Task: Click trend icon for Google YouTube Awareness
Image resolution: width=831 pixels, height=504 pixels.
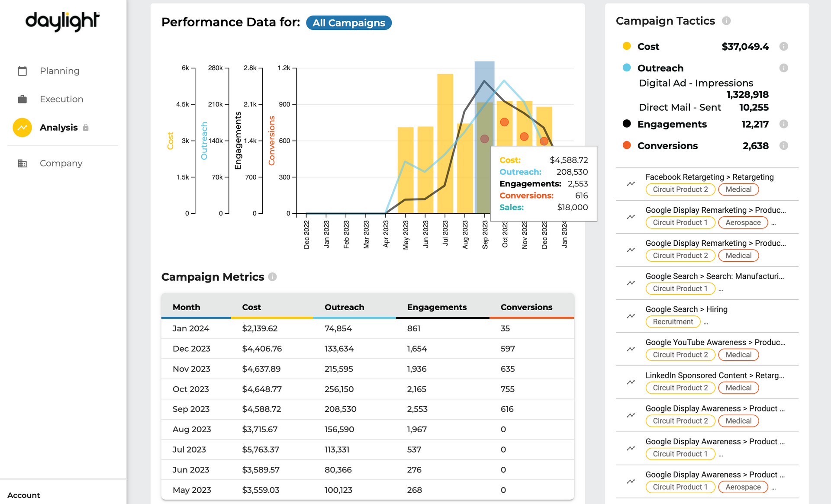Action: tap(631, 349)
